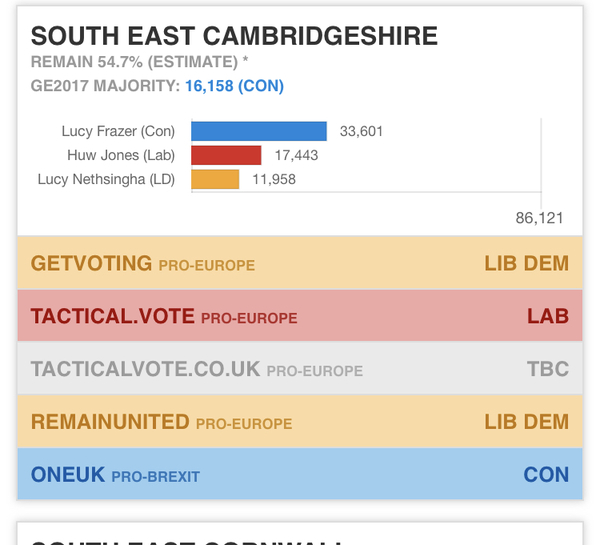
Task: Click the CON label in ONEUK row
Action: pyautogui.click(x=546, y=474)
